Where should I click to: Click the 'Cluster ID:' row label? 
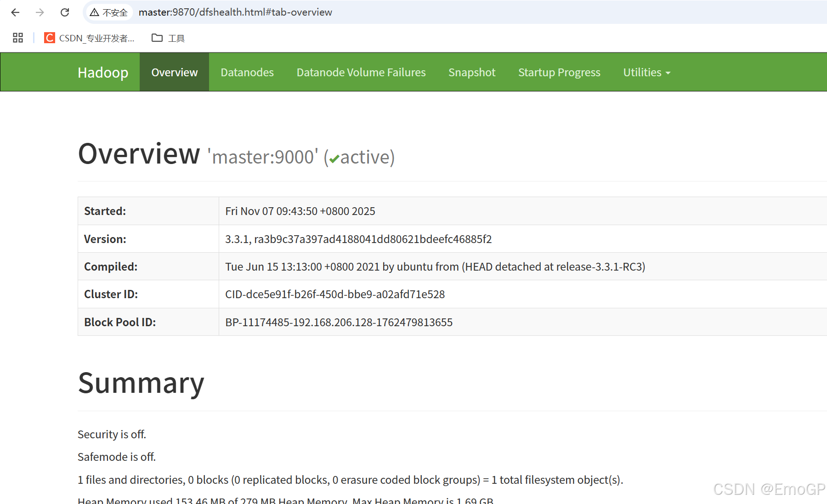111,294
